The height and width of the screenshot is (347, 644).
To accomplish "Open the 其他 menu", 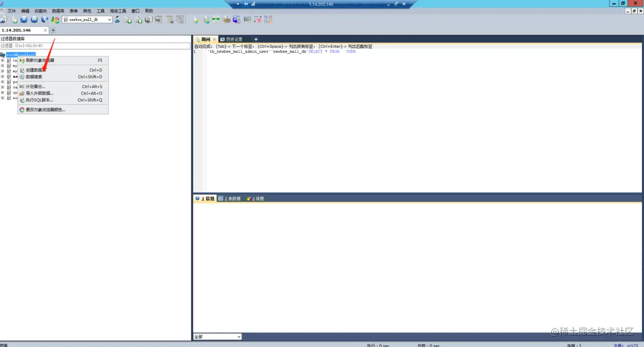I will [x=87, y=11].
